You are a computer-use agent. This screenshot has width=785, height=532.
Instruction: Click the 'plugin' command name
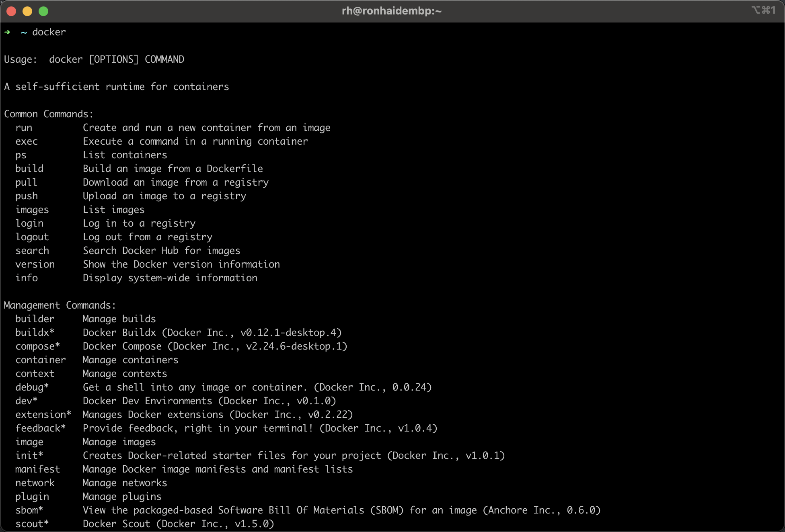tap(32, 497)
